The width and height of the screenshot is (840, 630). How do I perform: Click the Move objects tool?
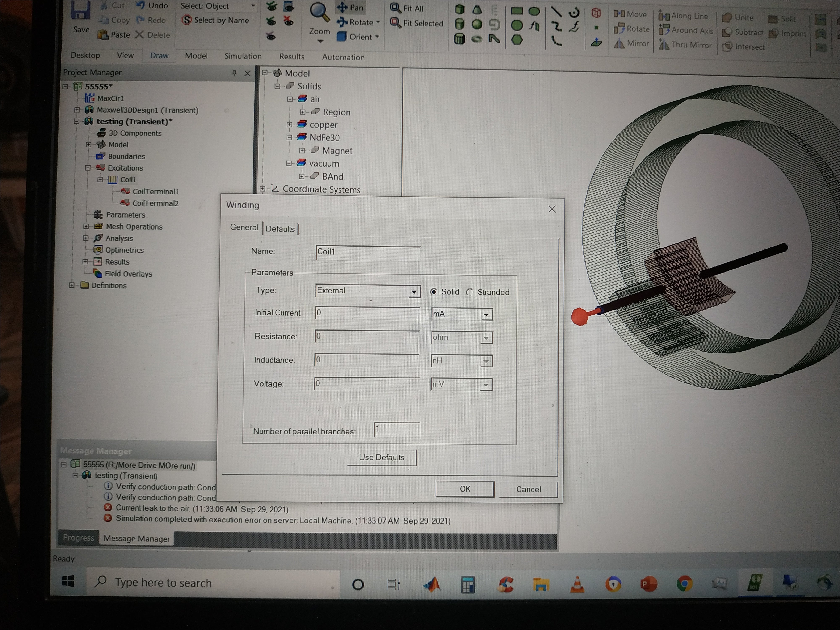point(630,14)
